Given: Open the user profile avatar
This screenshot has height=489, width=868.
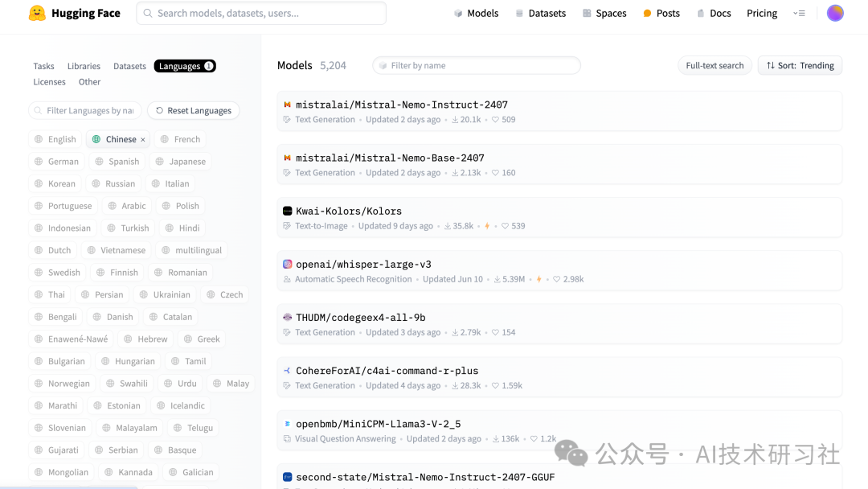Looking at the screenshot, I should (835, 14).
